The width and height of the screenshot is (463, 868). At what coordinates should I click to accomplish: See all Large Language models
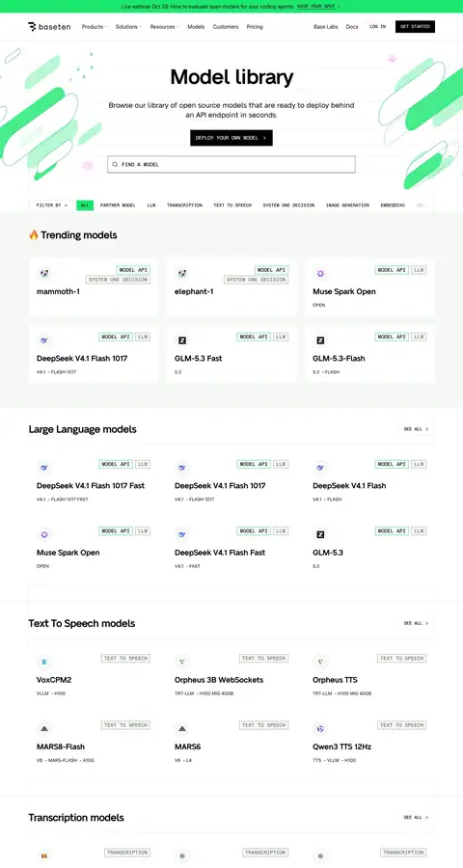click(x=416, y=429)
